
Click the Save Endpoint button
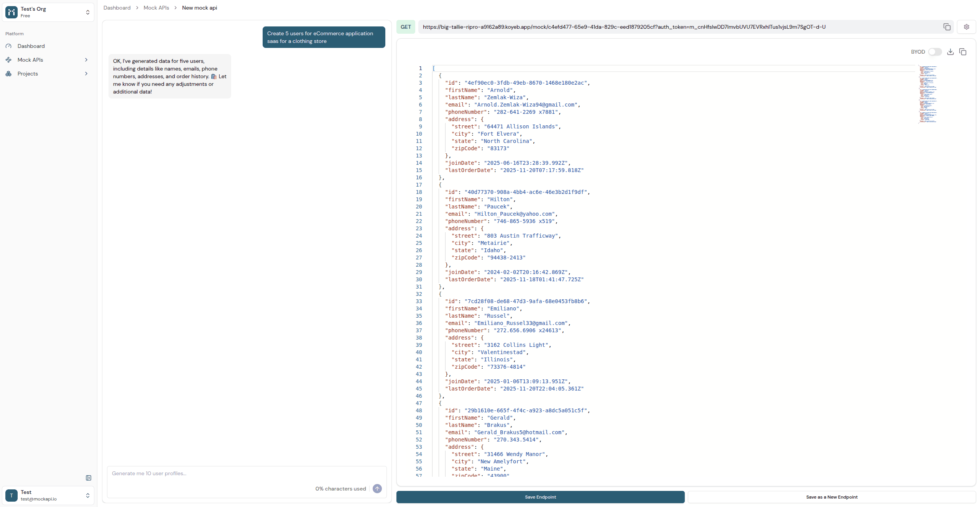pos(540,497)
